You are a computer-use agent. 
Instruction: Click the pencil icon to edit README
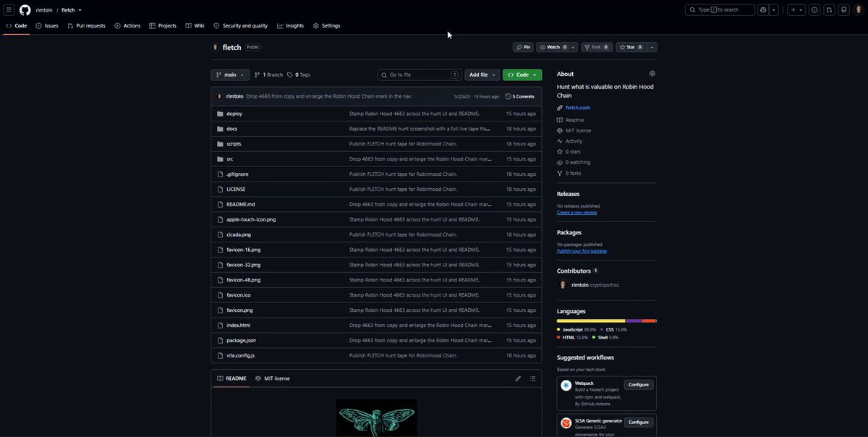click(518, 378)
